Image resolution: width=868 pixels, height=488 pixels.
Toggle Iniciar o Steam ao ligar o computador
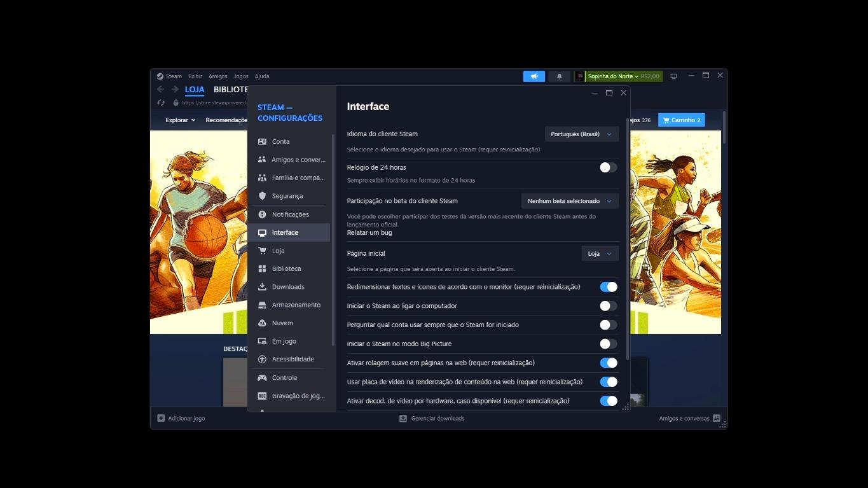(608, 306)
